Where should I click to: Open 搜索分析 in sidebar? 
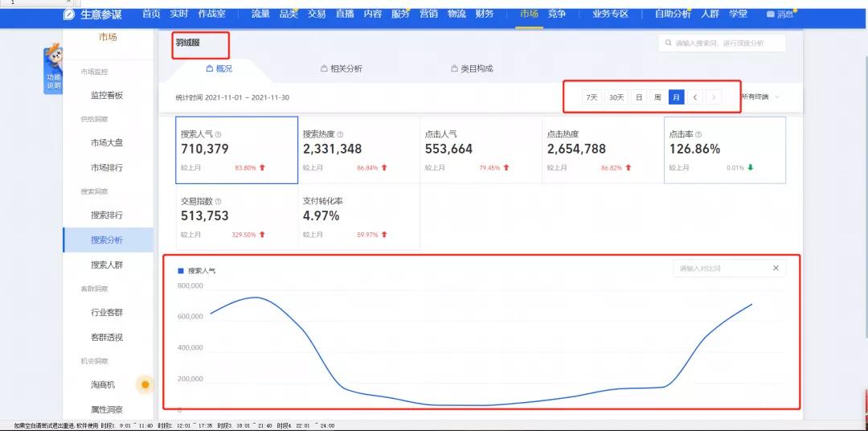tap(108, 240)
